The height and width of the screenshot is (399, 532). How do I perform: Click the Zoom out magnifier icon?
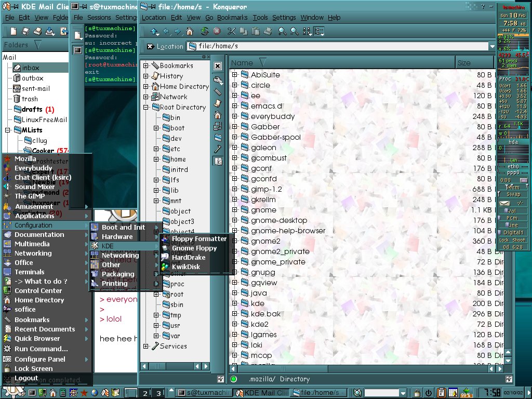pos(295,32)
